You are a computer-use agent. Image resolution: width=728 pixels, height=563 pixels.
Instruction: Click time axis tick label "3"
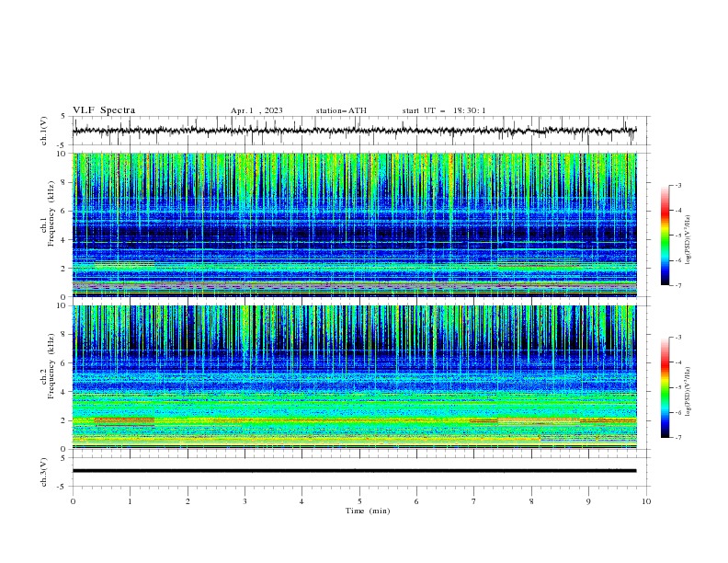[x=245, y=501]
